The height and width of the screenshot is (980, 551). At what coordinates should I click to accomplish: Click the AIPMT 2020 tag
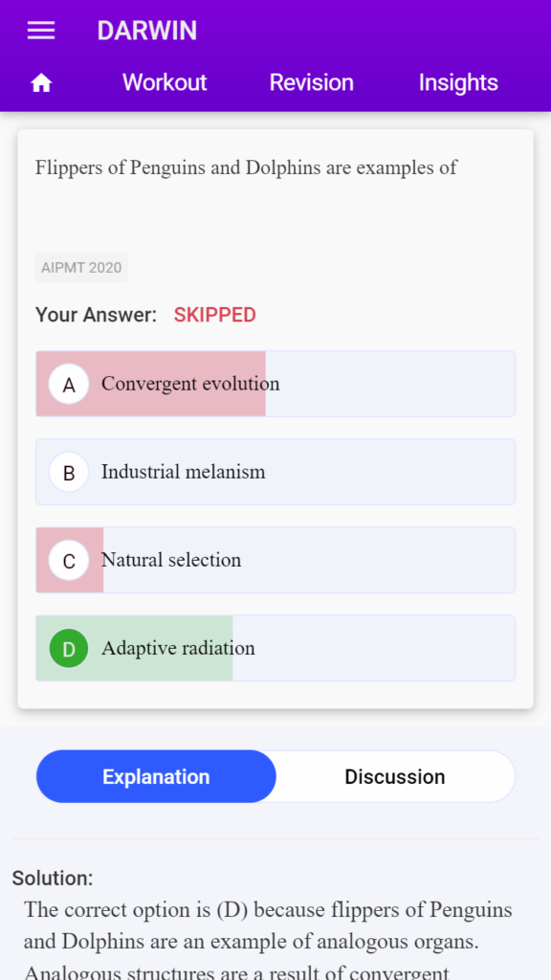[82, 268]
